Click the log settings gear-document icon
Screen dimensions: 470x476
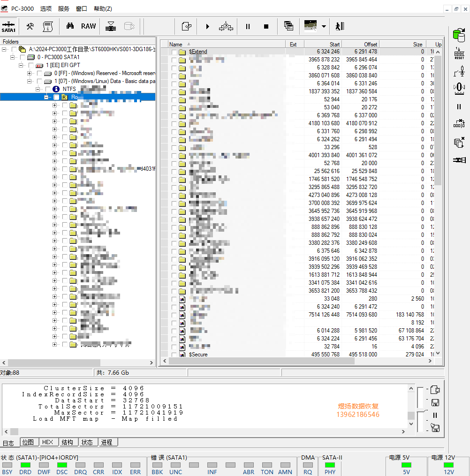coord(435,390)
